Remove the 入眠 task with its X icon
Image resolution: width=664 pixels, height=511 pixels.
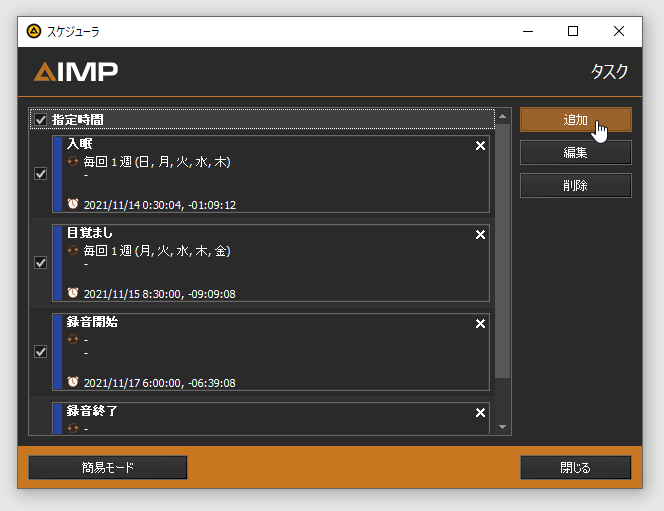click(480, 146)
